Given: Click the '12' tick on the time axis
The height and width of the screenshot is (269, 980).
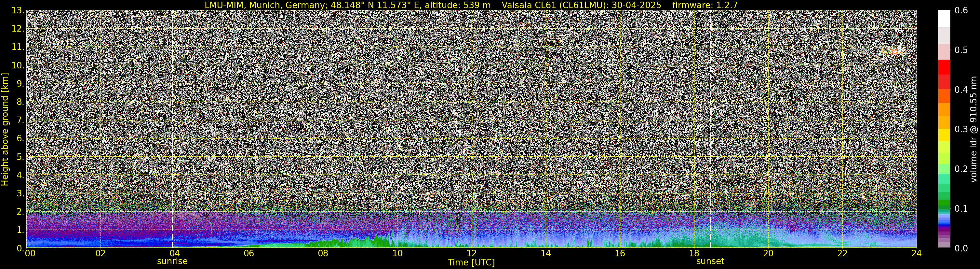Looking at the screenshot, I should (471, 253).
